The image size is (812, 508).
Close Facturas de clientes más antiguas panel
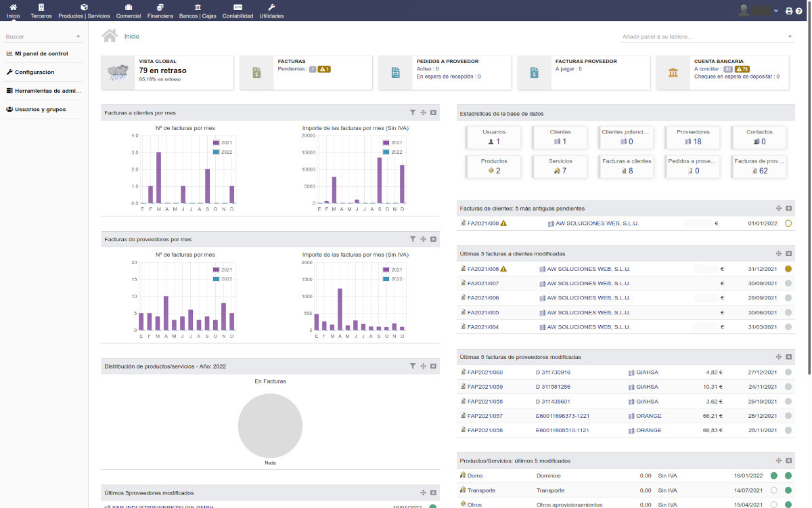pos(788,209)
